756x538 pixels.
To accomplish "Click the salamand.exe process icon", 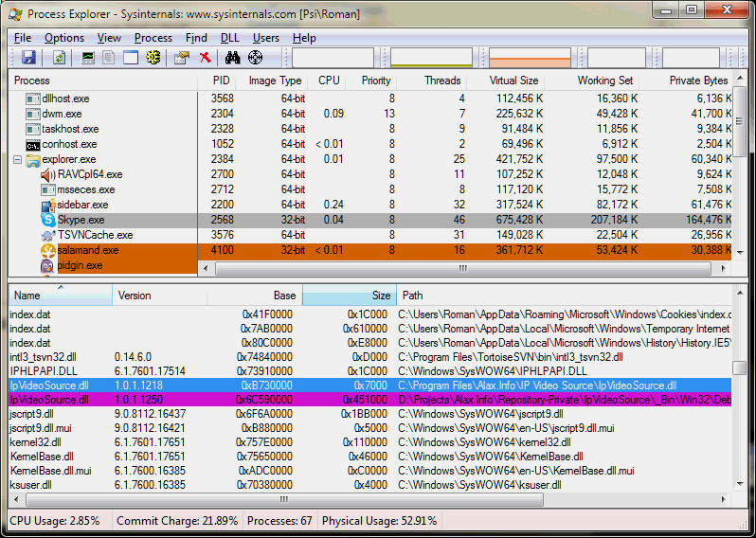I will pos(48,250).
